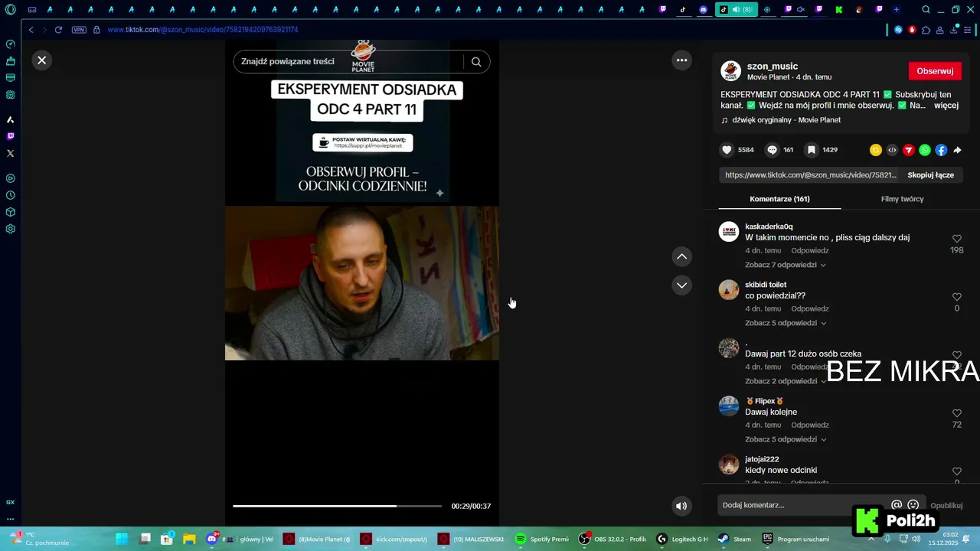Open OBS 32.0.2 from the taskbar

(612, 539)
